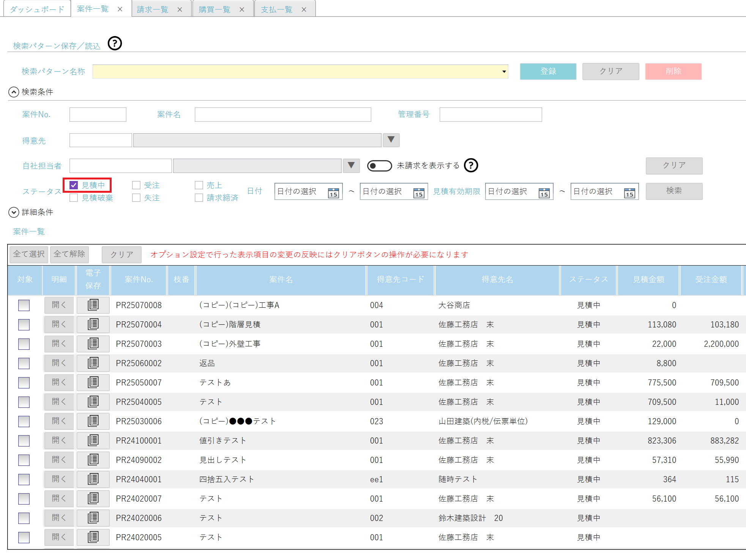
Task: Select row checkbox for PR25070008
Action: click(24, 305)
